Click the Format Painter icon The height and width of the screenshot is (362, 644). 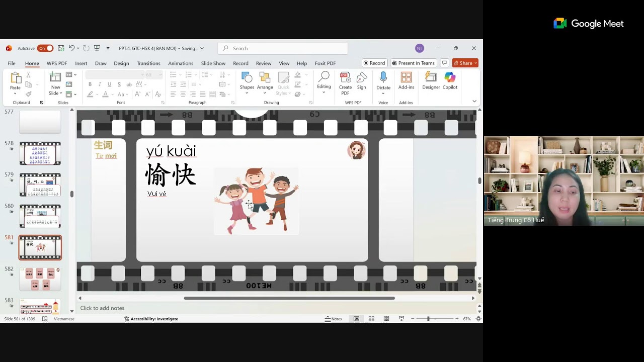(x=28, y=94)
